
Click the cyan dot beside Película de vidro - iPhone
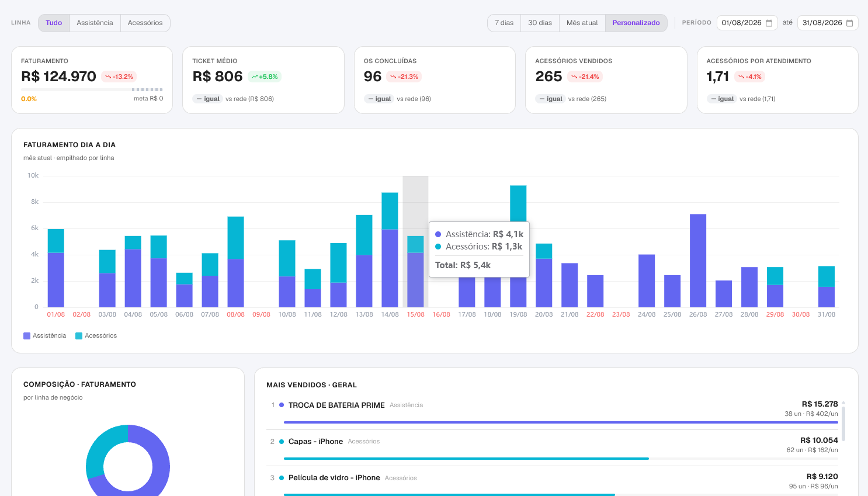[x=282, y=478]
